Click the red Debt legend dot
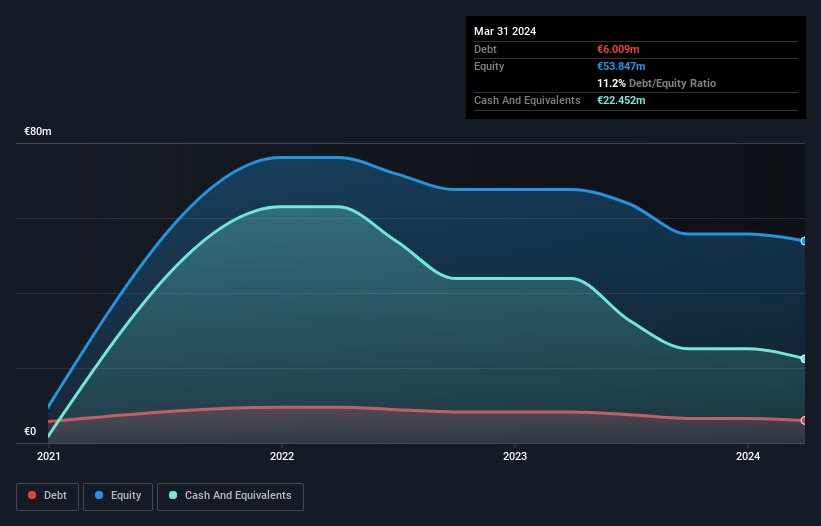Screen dimensions: 821x526 (32, 495)
